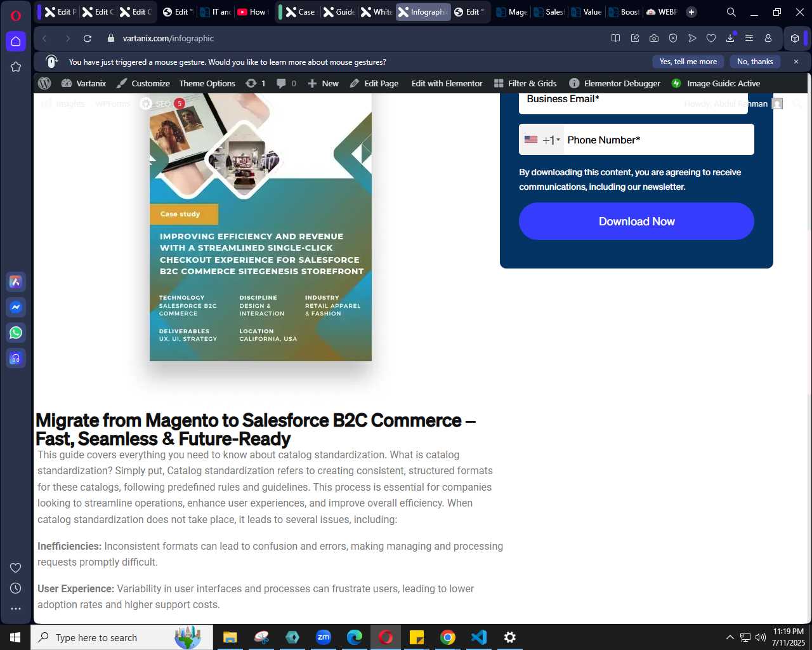Image resolution: width=812 pixels, height=650 pixels.
Task: Open the Opera main menu logo
Action: click(x=16, y=15)
